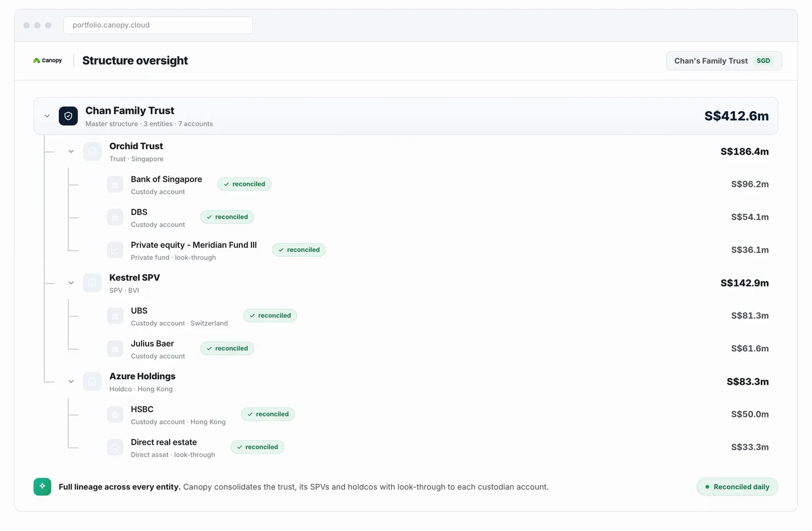Collapse the Azure Holdings entity
This screenshot has height=531, width=812.
pyautogui.click(x=71, y=381)
